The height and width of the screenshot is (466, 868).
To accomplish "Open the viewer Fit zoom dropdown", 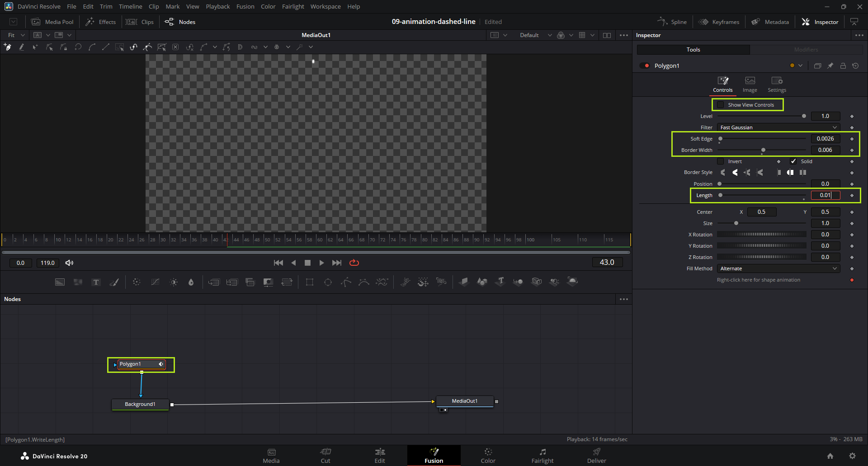I will pos(16,35).
